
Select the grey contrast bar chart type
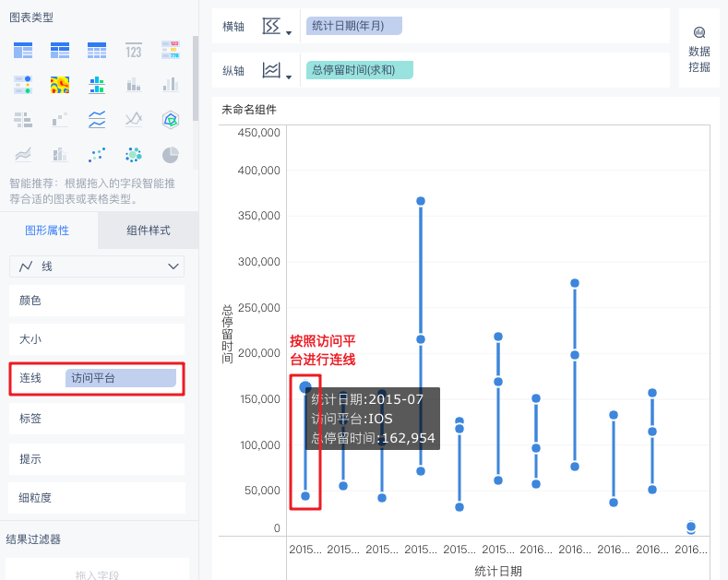tap(171, 85)
